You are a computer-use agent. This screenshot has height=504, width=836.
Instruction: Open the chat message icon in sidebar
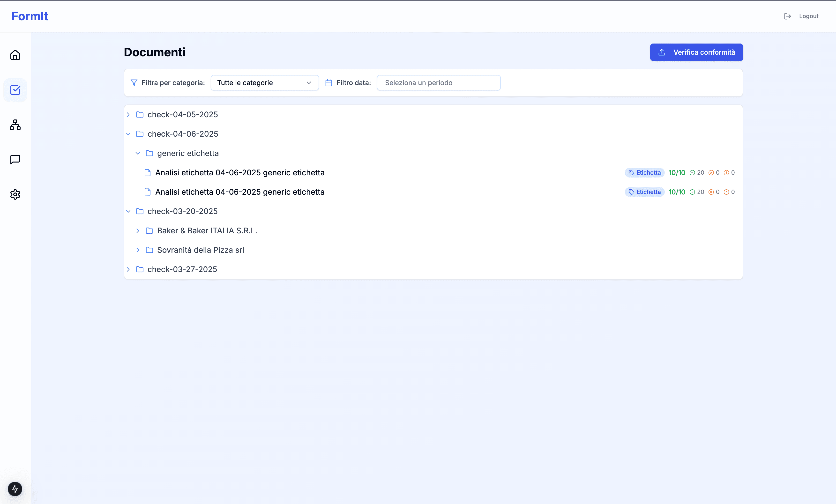(x=15, y=159)
